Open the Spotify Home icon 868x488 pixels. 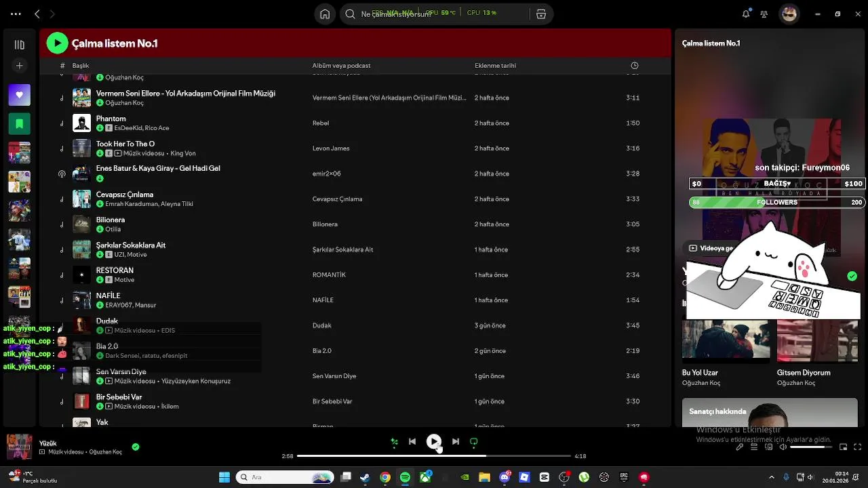click(325, 14)
